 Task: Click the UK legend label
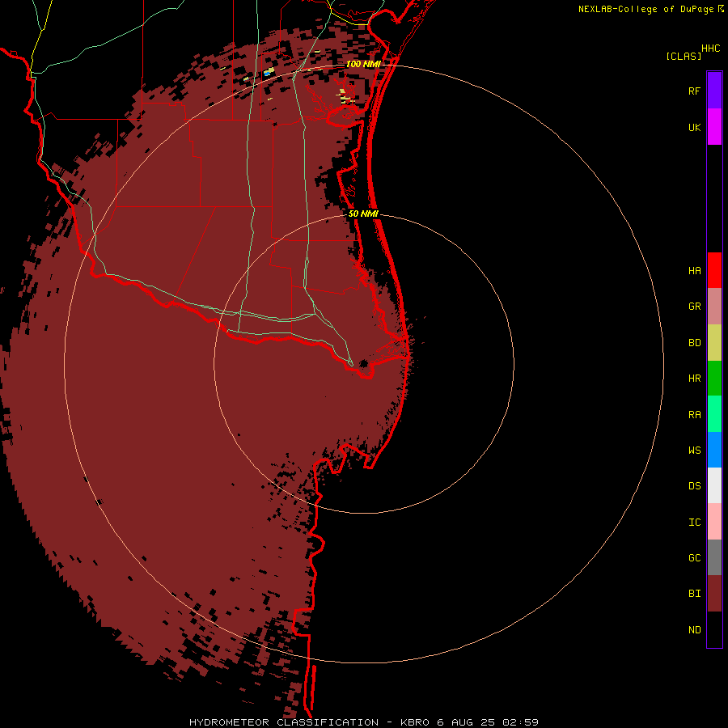point(694,127)
